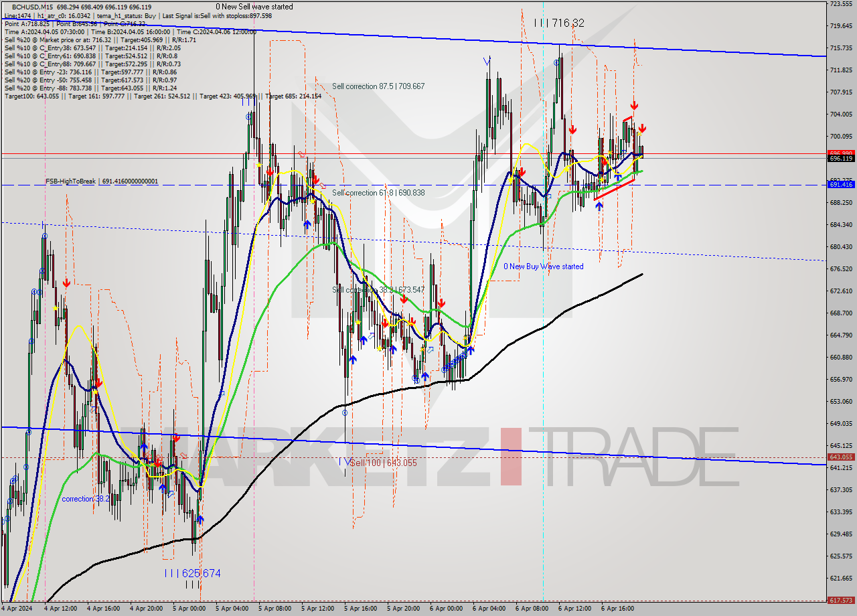Click the 'correction 38.2' label at lower left
Viewport: 857px width, 616px height.
86,499
